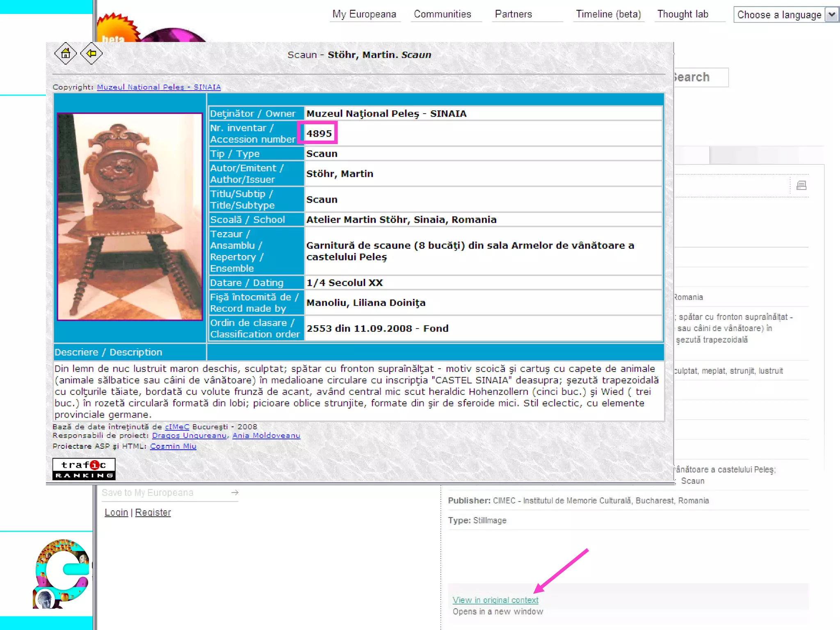Screen dimensions: 840x630
Task: Open Timeline (beta) navigation item
Action: click(608, 14)
